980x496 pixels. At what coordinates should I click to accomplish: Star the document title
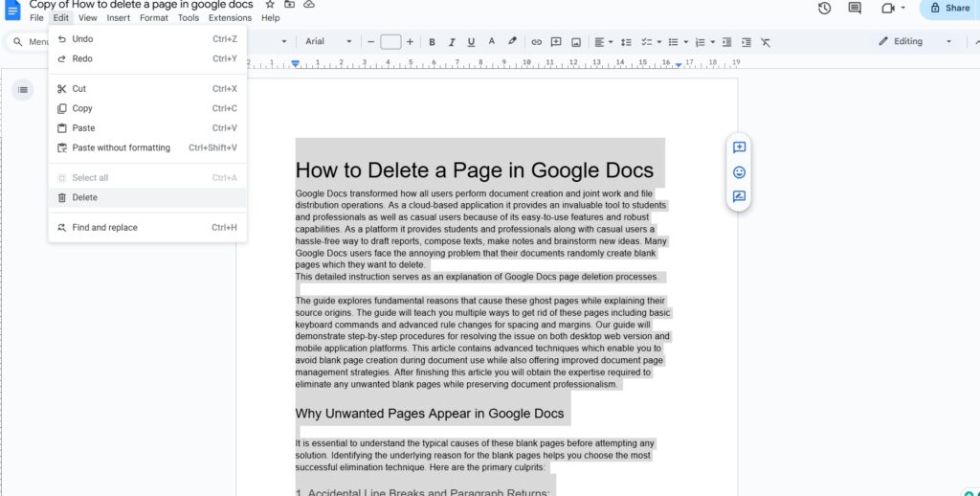point(270,5)
